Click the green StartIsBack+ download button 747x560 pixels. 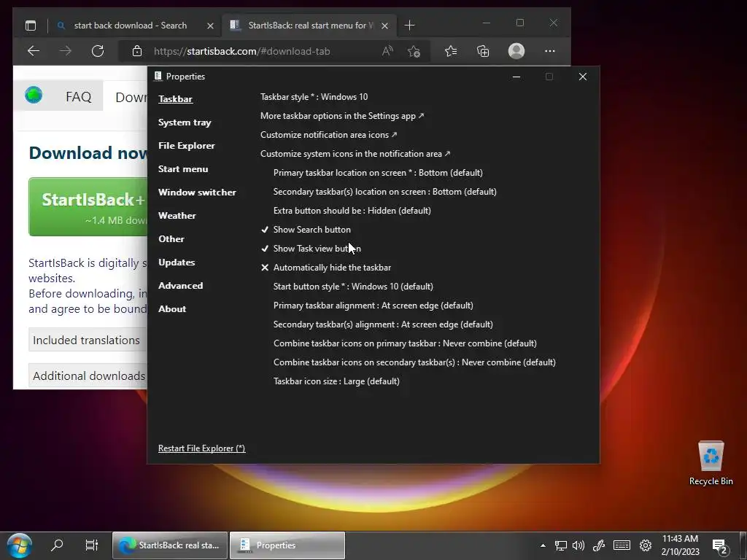pyautogui.click(x=88, y=206)
